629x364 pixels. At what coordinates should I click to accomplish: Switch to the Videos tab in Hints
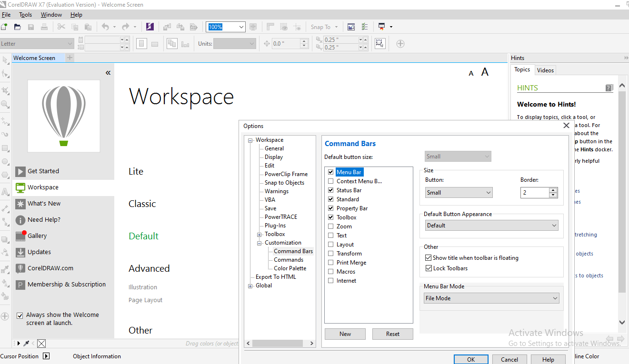point(545,70)
